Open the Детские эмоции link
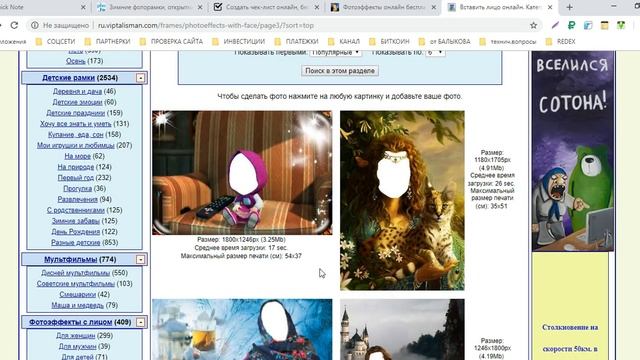Image resolution: width=640 pixels, height=360 pixels. [x=77, y=102]
